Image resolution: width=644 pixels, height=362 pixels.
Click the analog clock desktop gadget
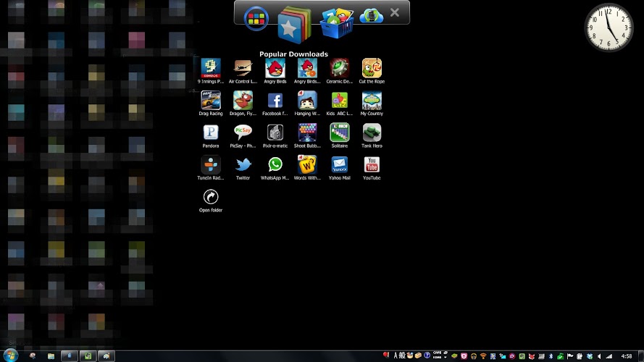pos(609,27)
